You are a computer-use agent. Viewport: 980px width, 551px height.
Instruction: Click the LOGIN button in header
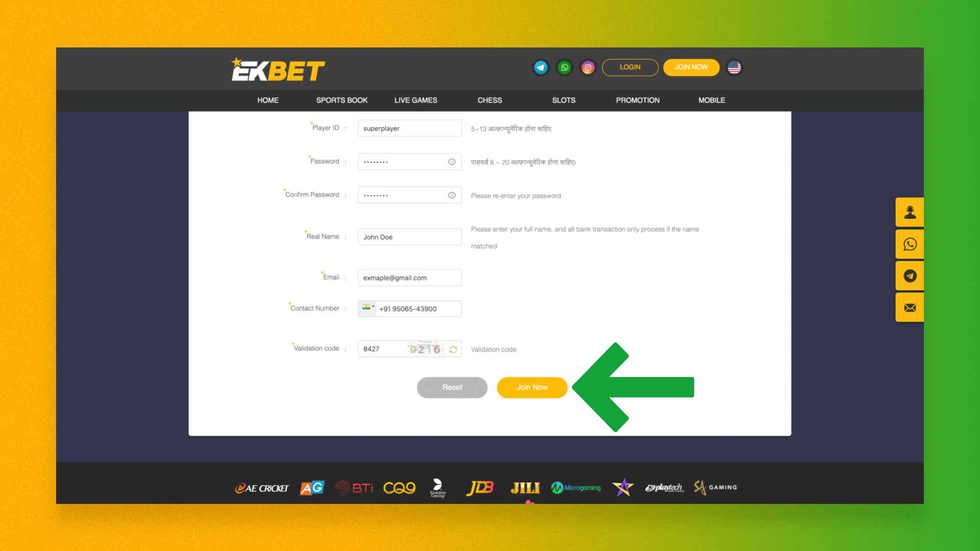click(x=629, y=67)
